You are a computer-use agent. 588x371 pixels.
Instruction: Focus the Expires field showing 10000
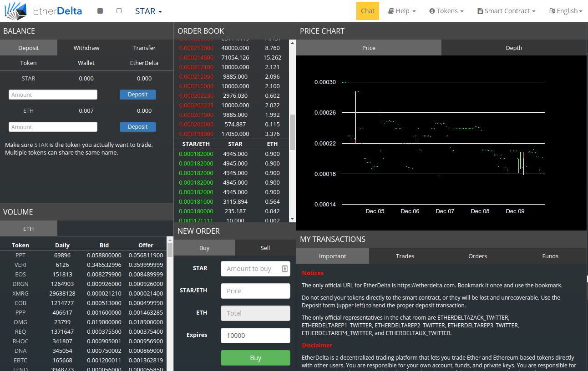tap(255, 336)
